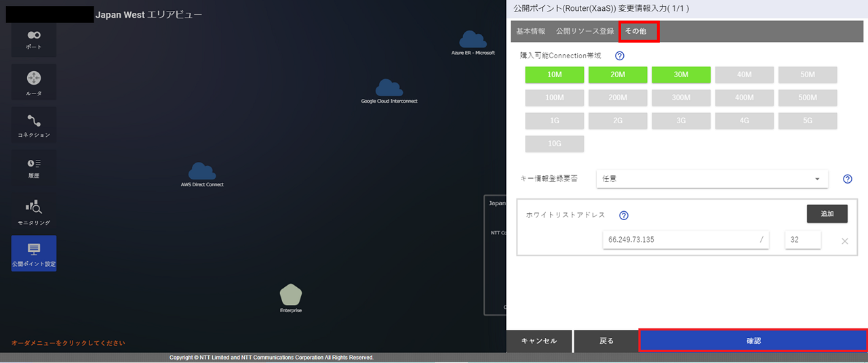Toggle the 40M bandwidth option
The height and width of the screenshot is (363, 868).
[745, 75]
